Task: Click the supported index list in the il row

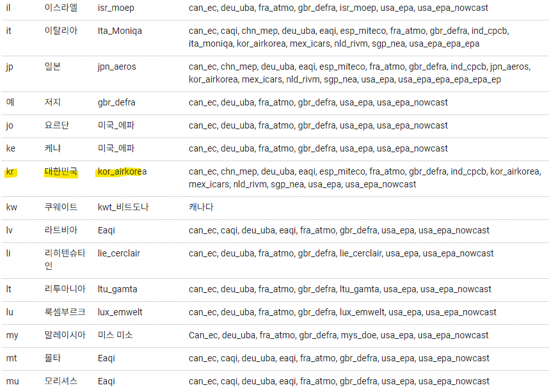Action: coord(339,8)
